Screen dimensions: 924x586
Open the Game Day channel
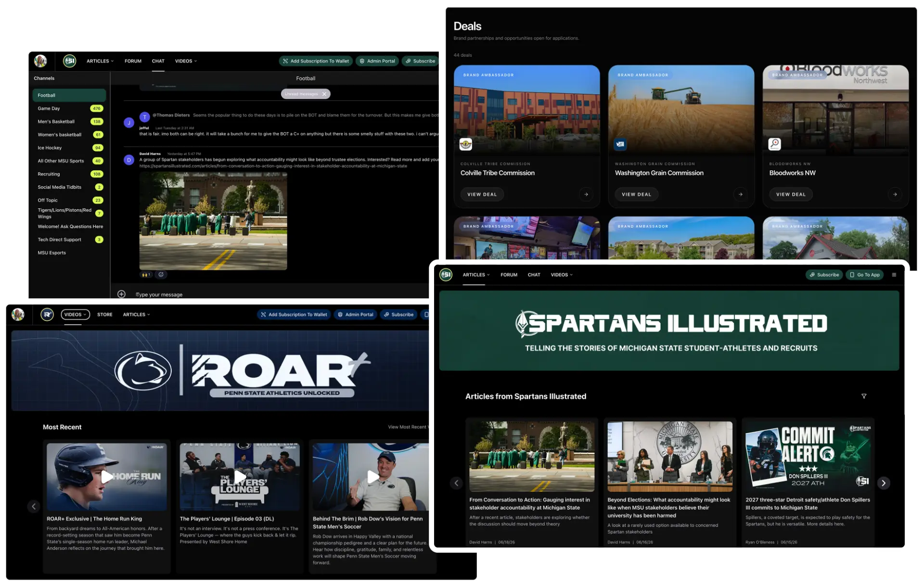point(69,108)
